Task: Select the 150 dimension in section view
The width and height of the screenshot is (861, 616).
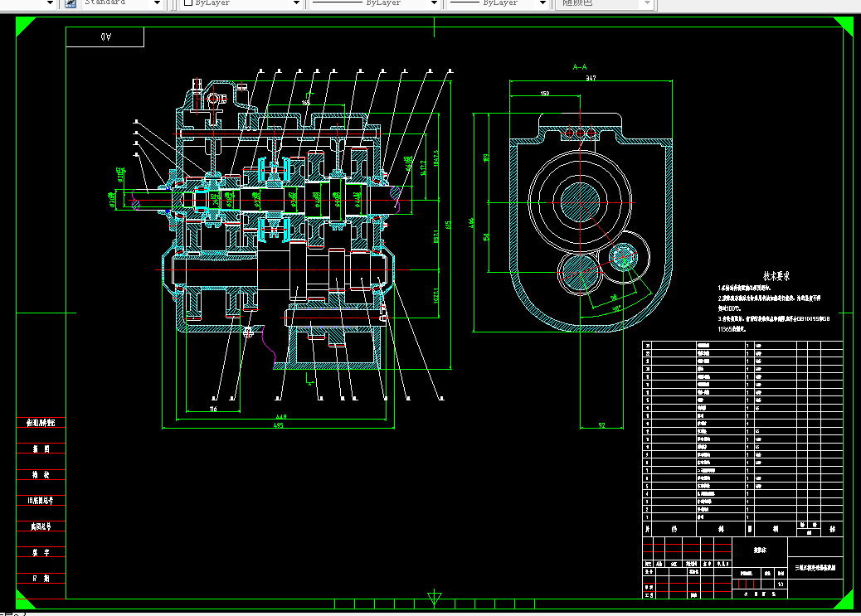Action: tap(545, 94)
